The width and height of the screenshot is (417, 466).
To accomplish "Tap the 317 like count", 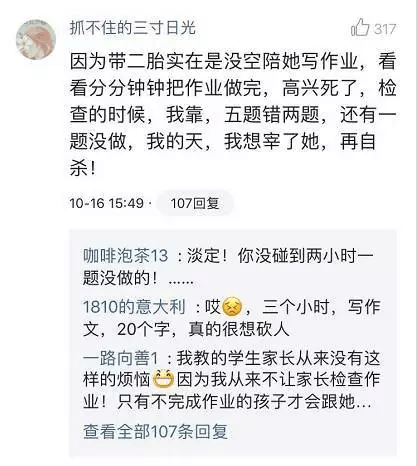I will point(385,29).
